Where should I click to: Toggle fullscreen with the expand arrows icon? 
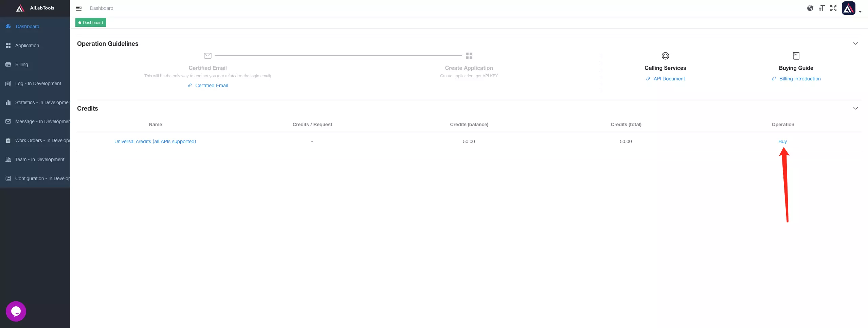click(833, 8)
